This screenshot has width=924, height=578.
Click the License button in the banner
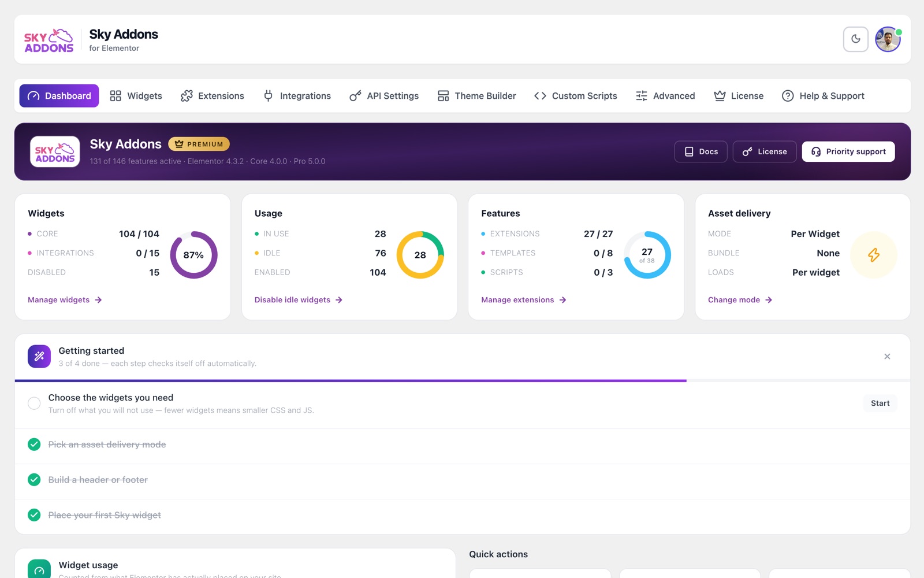[x=765, y=151]
